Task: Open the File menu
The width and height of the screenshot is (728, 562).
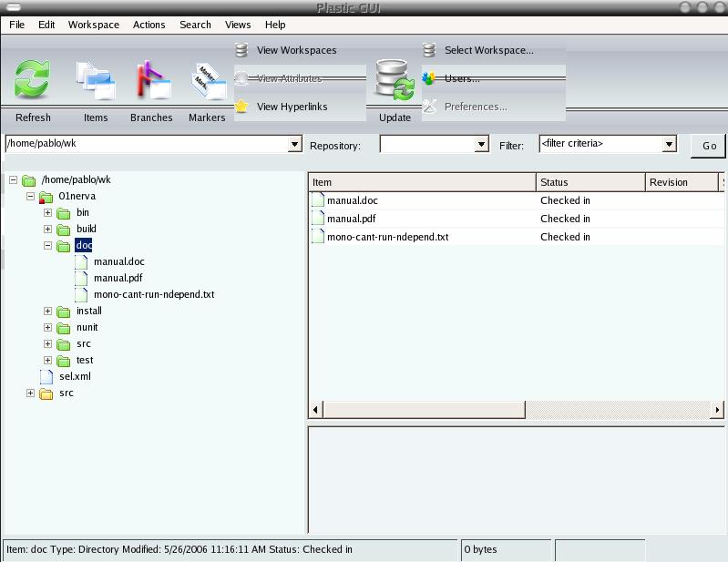Action: point(16,25)
